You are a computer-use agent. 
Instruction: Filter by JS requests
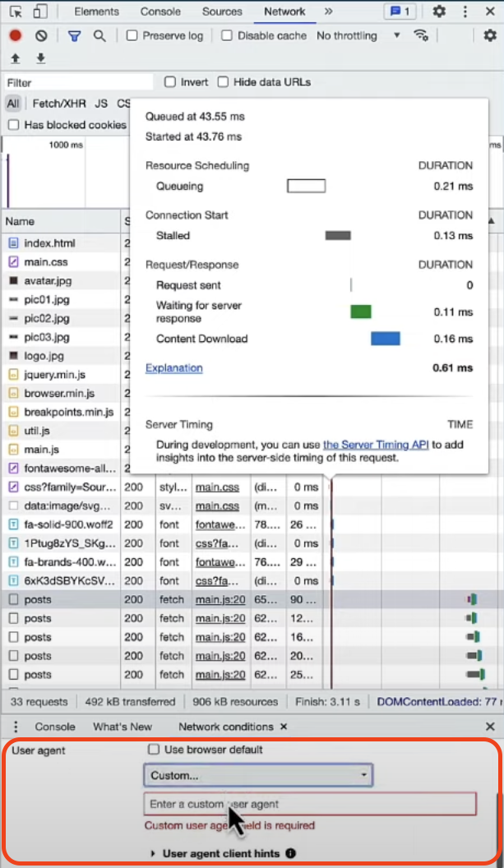(x=101, y=104)
